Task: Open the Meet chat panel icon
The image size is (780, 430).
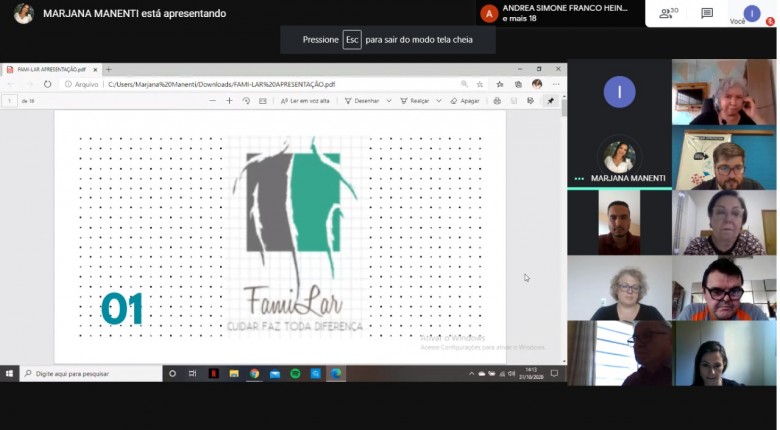Action: point(707,14)
